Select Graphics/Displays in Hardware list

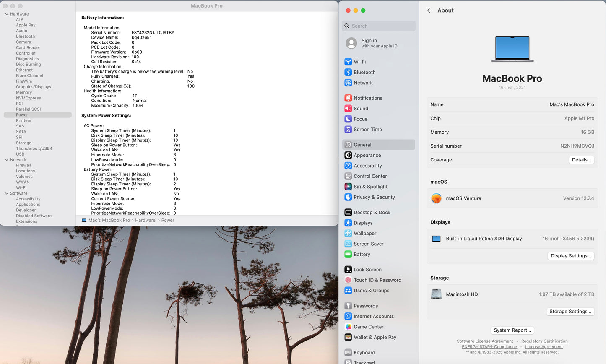tap(34, 87)
